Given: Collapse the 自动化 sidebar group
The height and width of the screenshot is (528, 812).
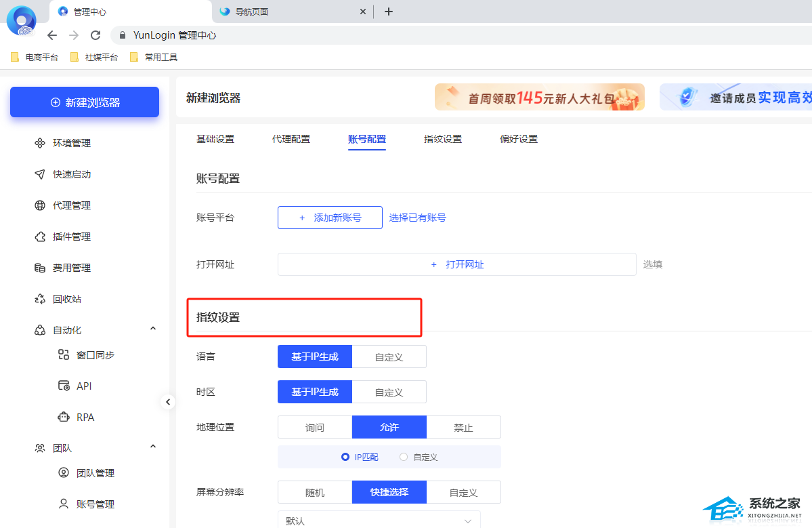Looking at the screenshot, I should [x=153, y=329].
